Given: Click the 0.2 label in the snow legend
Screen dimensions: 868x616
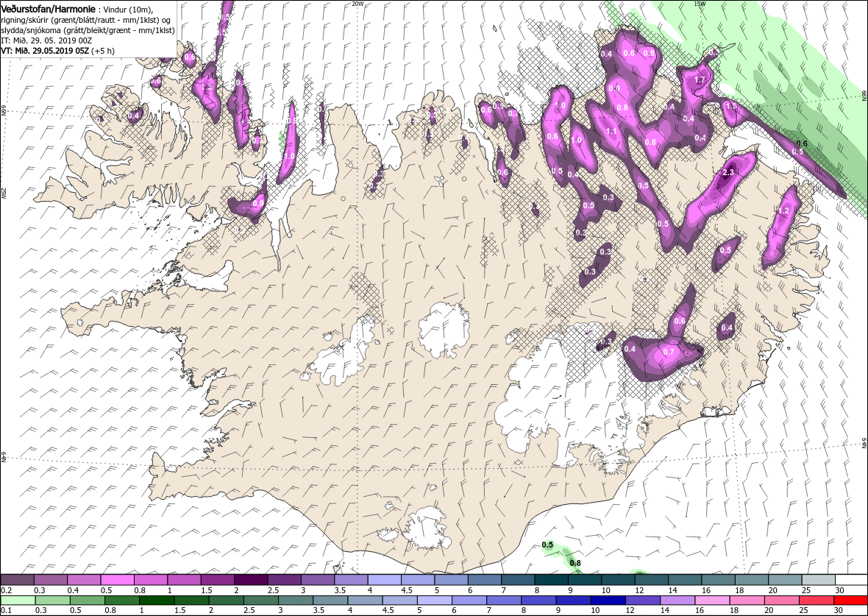Looking at the screenshot, I should pyautogui.click(x=6, y=590).
